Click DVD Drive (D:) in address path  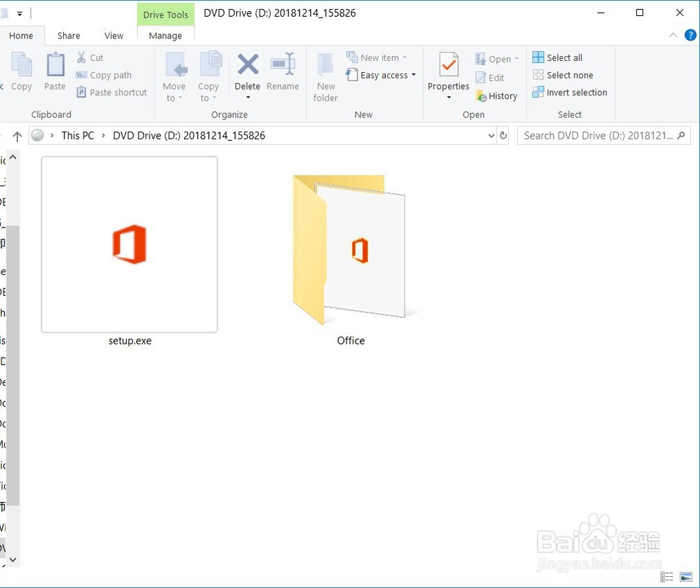(x=189, y=135)
